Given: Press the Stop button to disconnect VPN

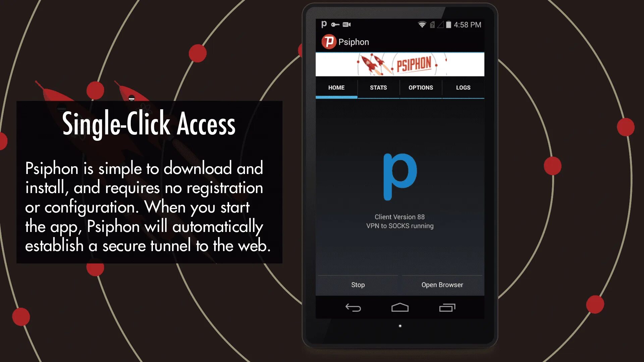Looking at the screenshot, I should click(x=358, y=285).
